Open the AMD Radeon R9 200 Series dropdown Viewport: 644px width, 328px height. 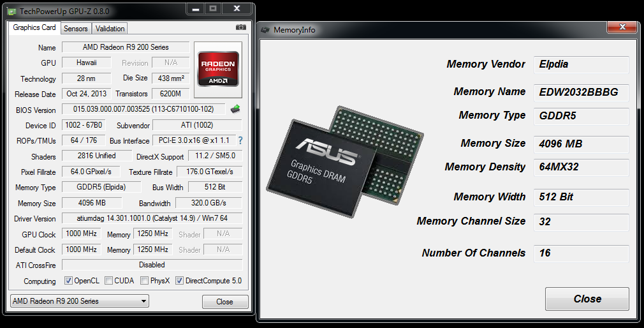[x=80, y=301]
